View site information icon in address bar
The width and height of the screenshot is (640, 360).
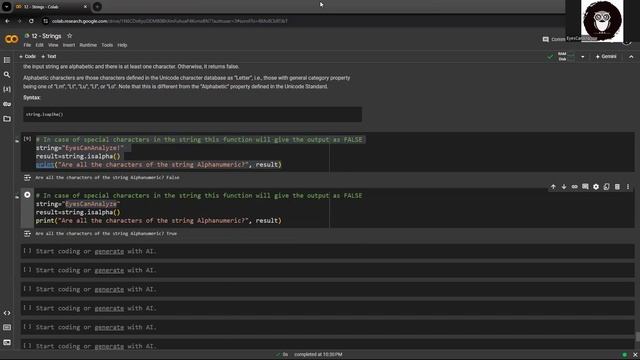tap(45, 21)
